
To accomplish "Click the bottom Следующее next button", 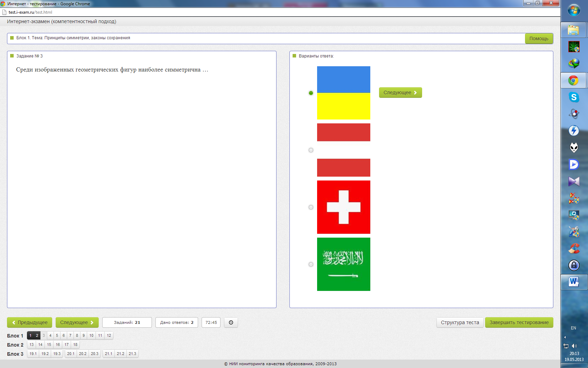I will click(77, 322).
